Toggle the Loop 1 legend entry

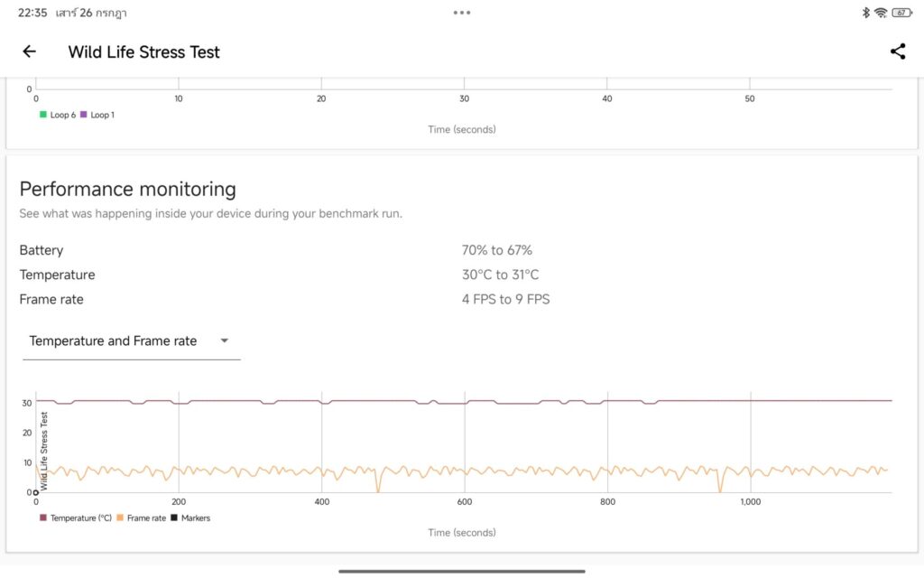(97, 115)
